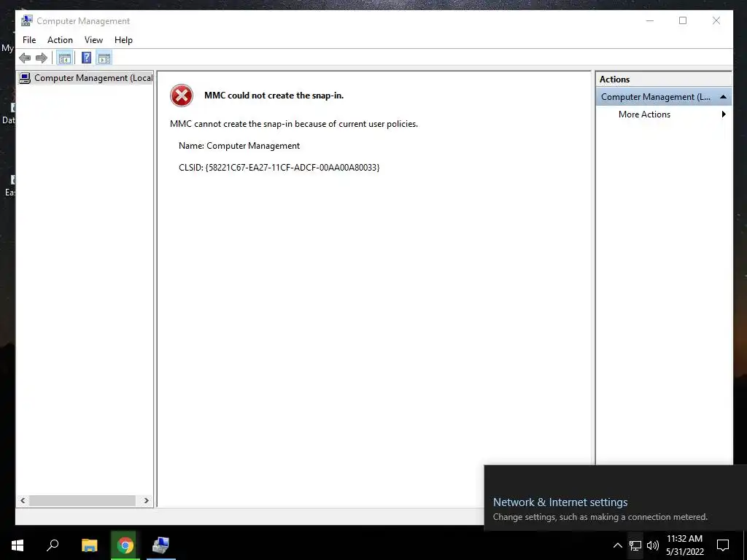Click the Back arrow toolbar icon
Image resolution: width=747 pixels, height=560 pixels.
(x=25, y=58)
